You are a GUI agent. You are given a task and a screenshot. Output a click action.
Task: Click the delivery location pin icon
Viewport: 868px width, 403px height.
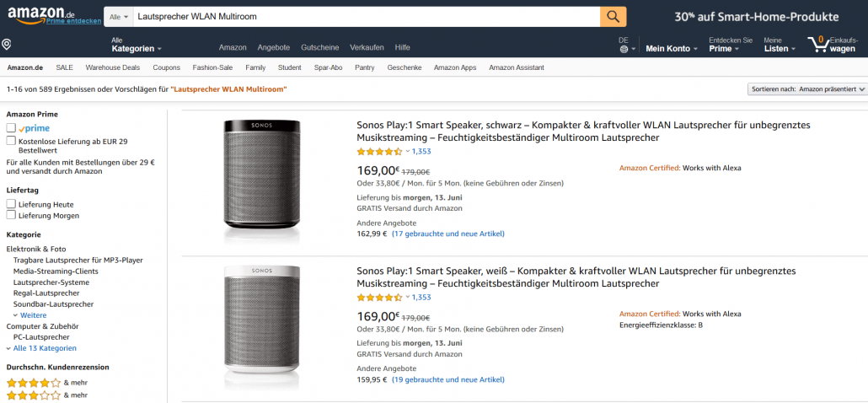pos(7,44)
